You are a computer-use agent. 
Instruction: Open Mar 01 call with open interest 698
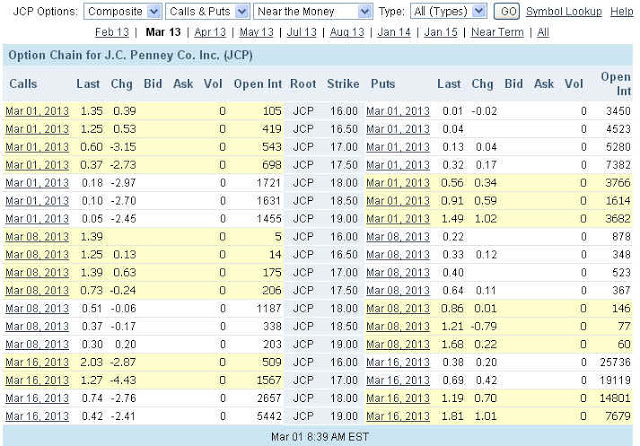(37, 165)
